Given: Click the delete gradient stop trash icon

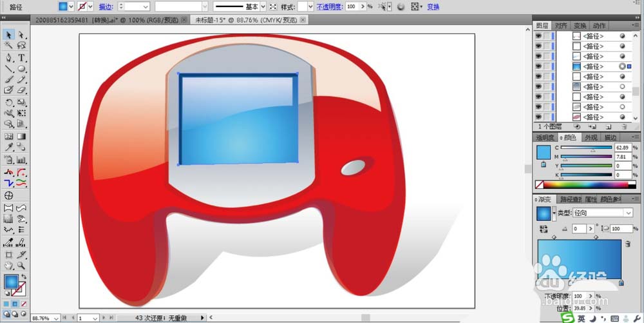Looking at the screenshot, I should (x=627, y=244).
